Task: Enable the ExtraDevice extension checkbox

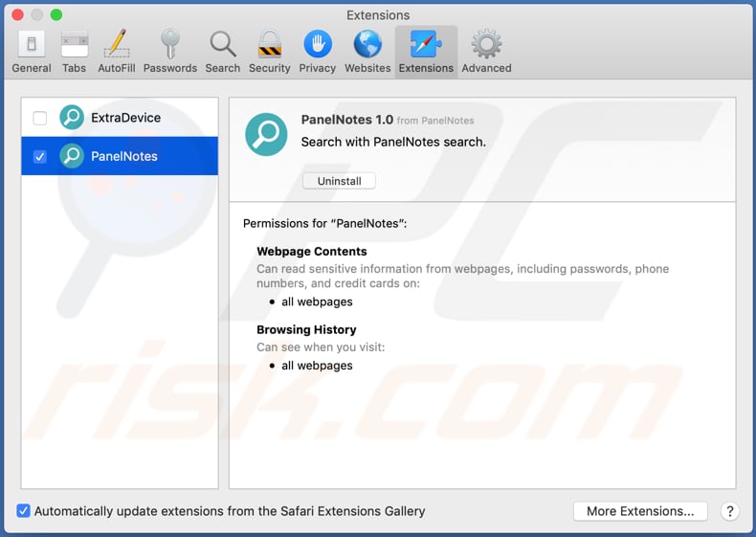Action: point(40,118)
